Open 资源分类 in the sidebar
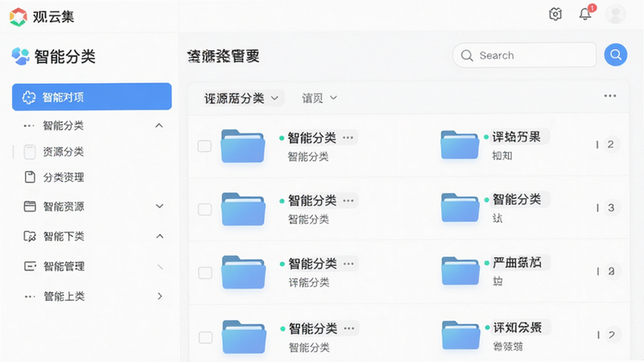Viewport: 644px width, 362px height. coord(64,152)
